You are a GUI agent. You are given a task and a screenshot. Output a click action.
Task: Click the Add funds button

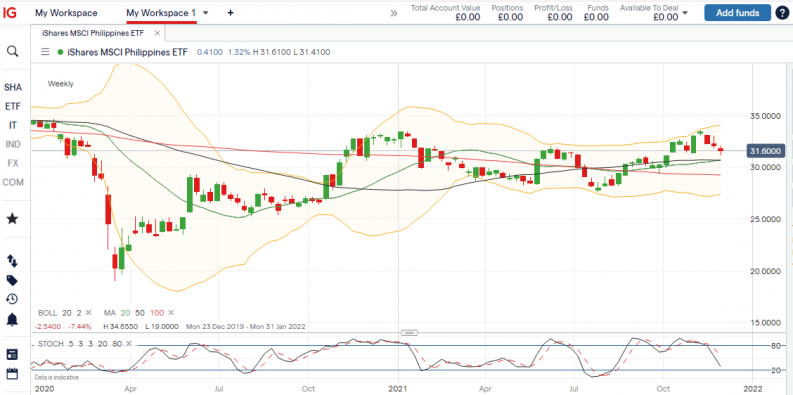click(737, 13)
